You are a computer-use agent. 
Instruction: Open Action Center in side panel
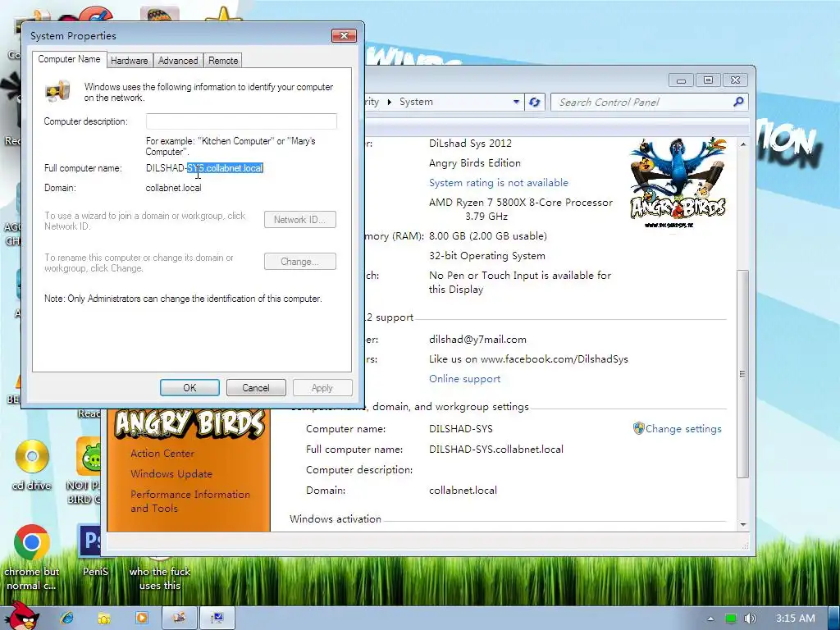[162, 453]
